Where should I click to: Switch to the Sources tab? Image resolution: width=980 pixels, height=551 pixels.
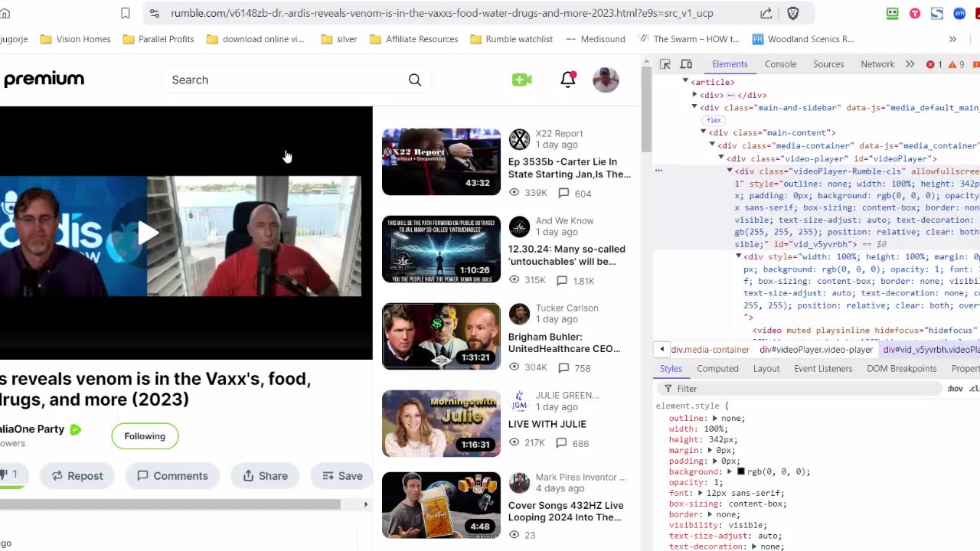[828, 64]
